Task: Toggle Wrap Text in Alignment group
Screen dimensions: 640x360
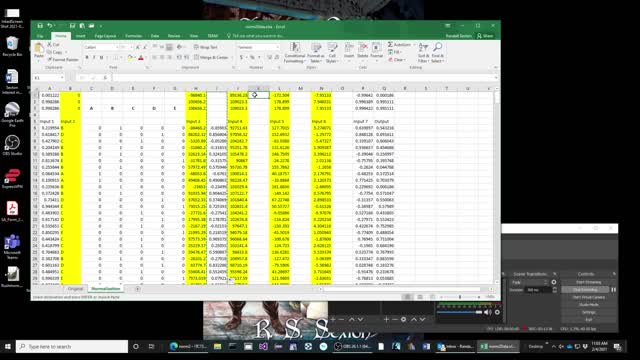Action: tap(206, 47)
